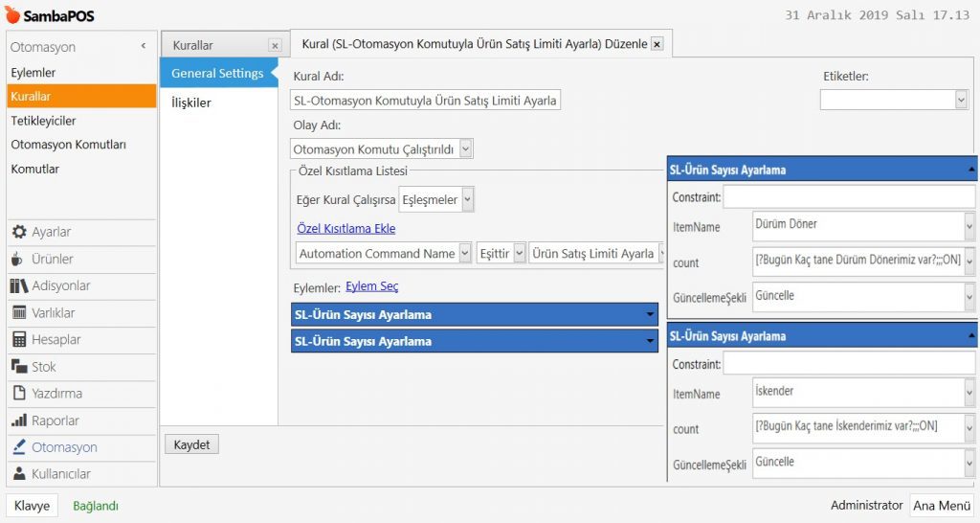The image size is (980, 523).
Task: Click the Kaydet button
Action: click(192, 444)
